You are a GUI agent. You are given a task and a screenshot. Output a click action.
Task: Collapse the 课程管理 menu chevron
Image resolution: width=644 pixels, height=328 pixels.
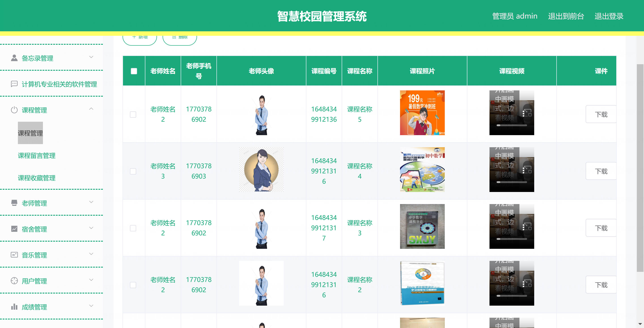click(91, 109)
